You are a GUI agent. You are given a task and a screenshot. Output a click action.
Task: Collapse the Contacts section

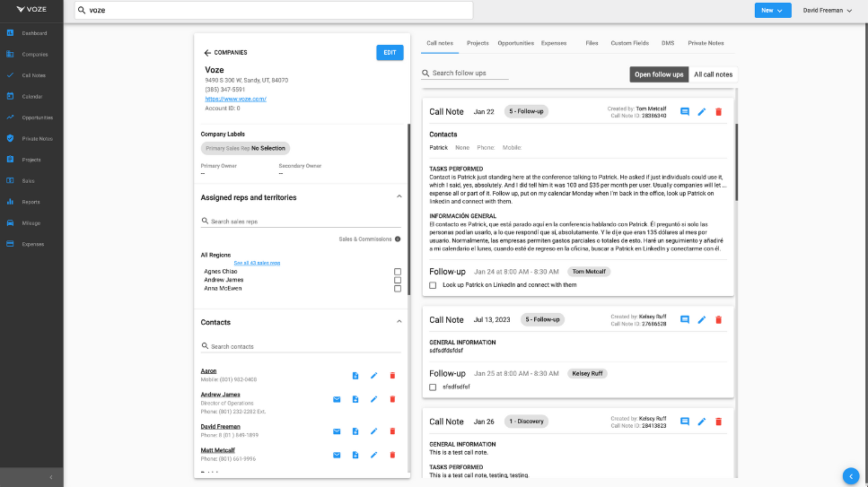[x=399, y=322]
